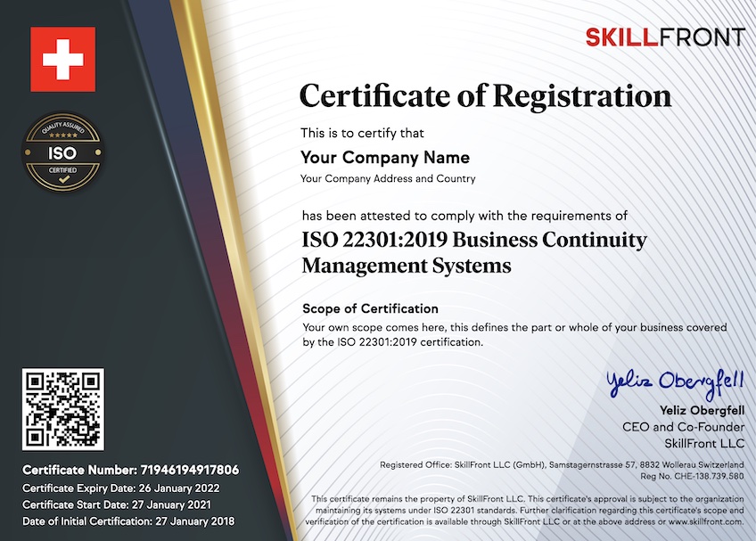Click the Yeliz Obergfell handwritten signature
This screenshot has width=756, height=541.
675,383
